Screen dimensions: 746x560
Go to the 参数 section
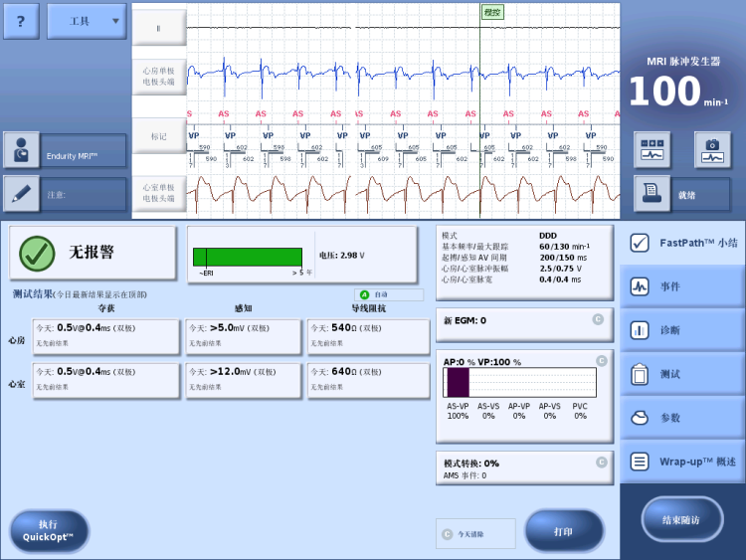coord(682,418)
